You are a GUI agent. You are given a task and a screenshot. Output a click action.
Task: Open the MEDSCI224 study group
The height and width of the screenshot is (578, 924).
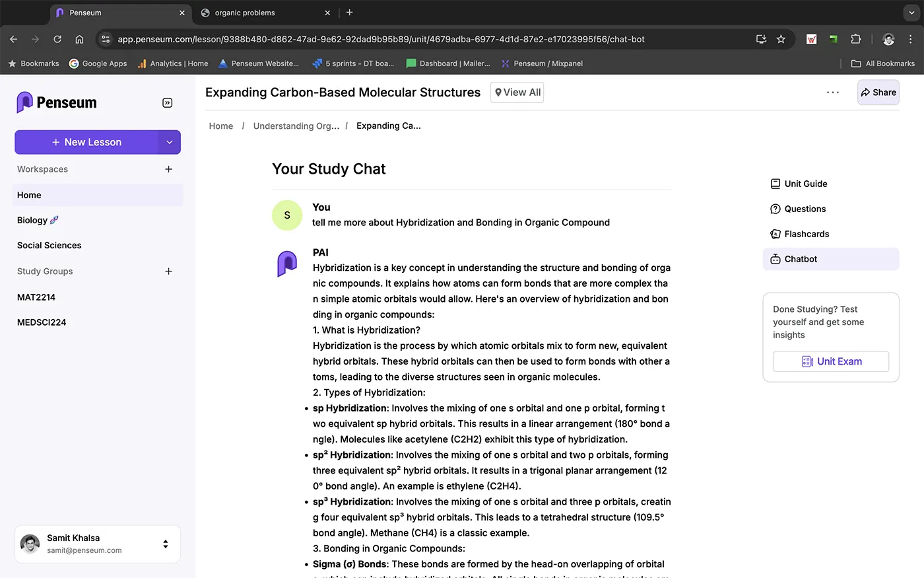[98, 322]
